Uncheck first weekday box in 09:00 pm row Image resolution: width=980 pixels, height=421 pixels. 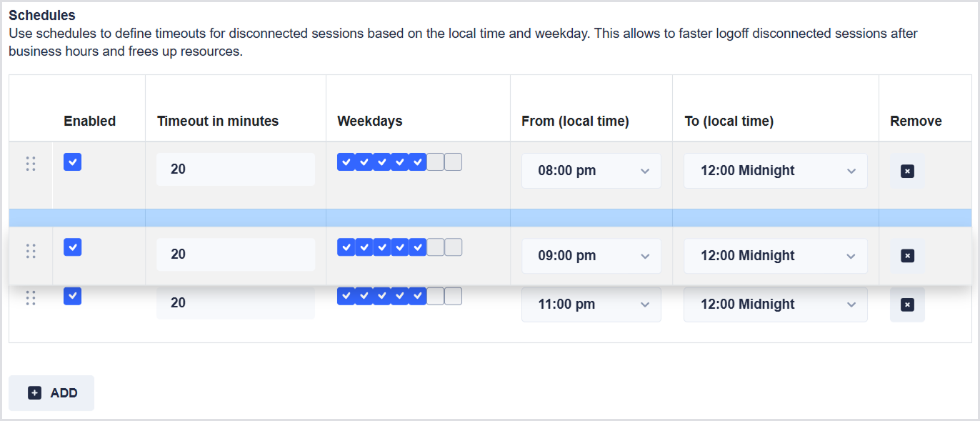click(346, 247)
